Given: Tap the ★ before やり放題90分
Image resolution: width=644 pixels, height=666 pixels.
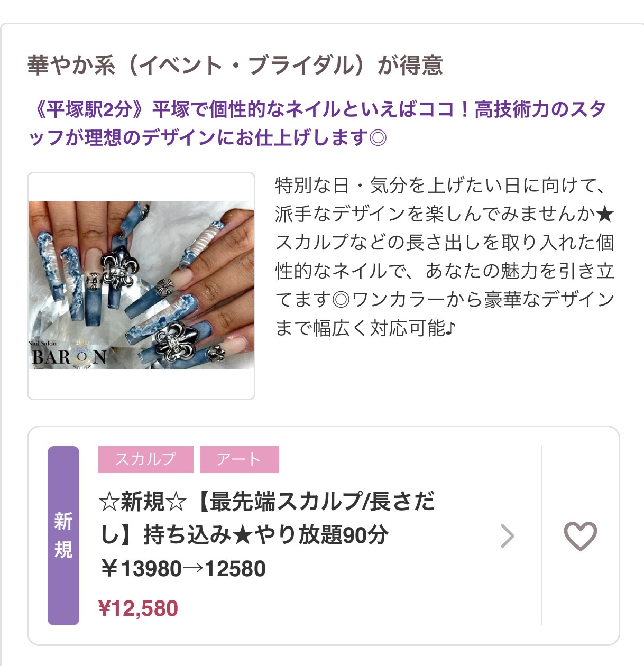Looking at the screenshot, I should point(242,535).
